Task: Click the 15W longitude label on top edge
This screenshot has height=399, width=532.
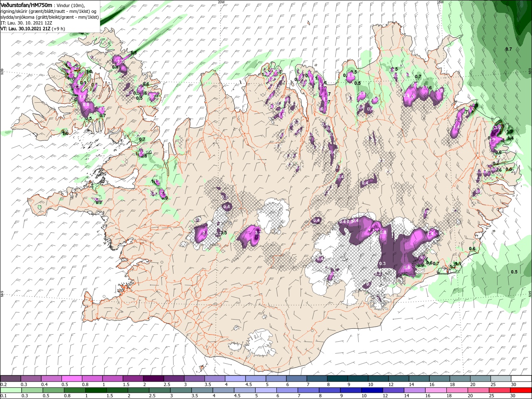Action: (440, 2)
